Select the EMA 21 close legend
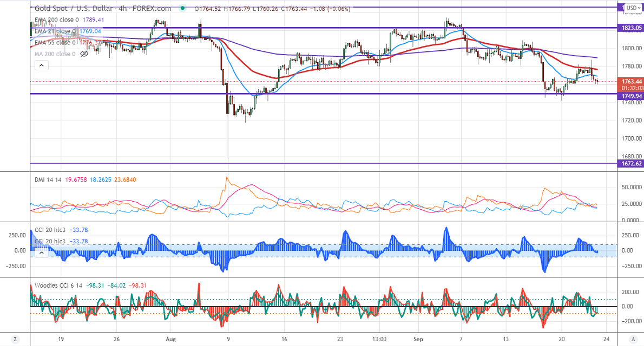Screen dimensions: 644x346 click(55, 31)
